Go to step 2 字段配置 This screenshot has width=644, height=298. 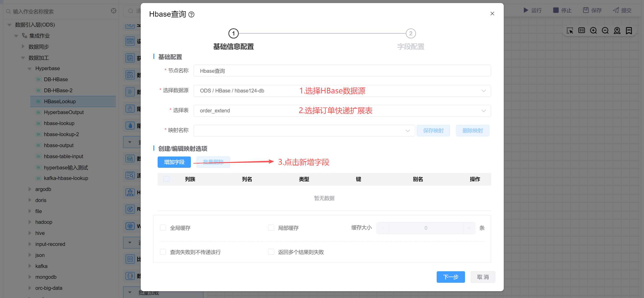(410, 34)
